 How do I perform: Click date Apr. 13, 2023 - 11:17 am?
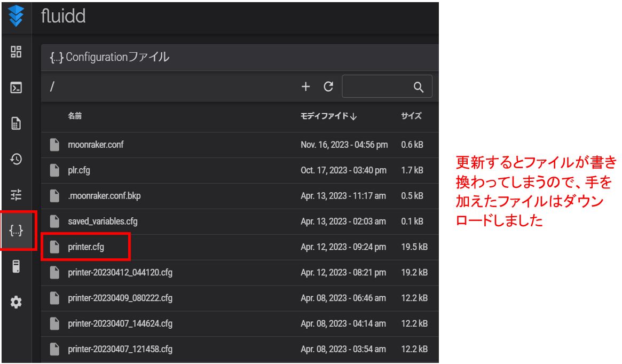click(x=343, y=196)
